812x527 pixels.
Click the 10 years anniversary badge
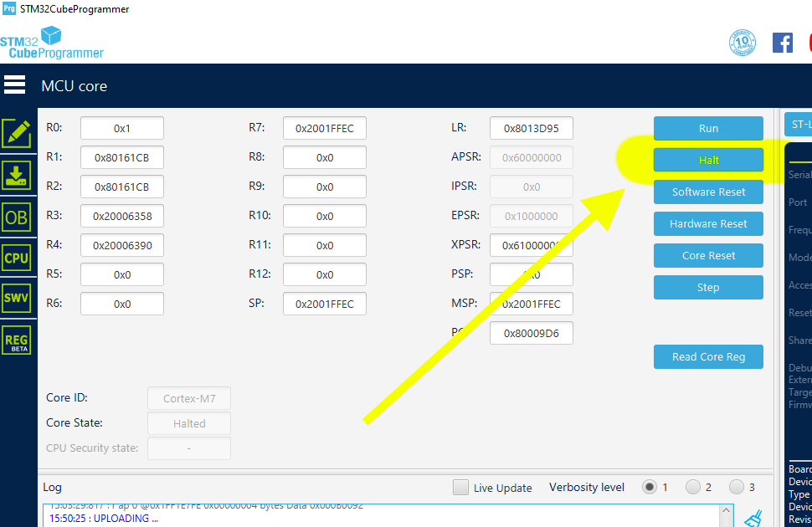[742, 43]
